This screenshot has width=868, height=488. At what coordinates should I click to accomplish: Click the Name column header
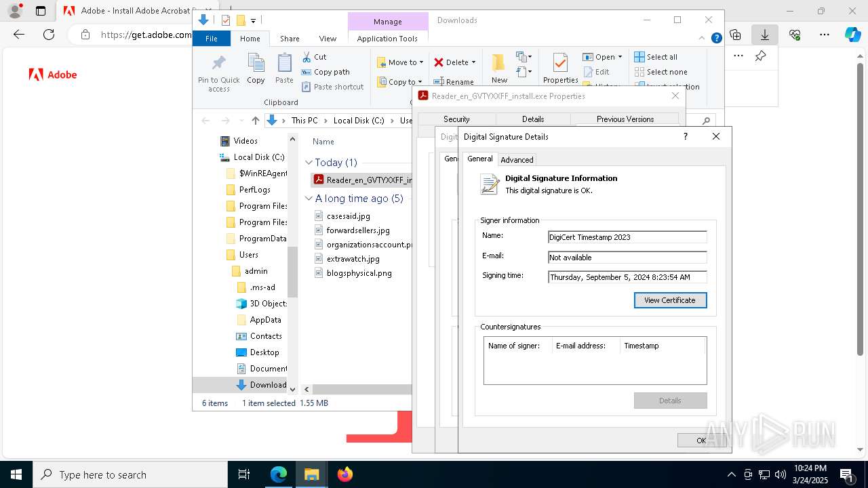click(x=323, y=142)
